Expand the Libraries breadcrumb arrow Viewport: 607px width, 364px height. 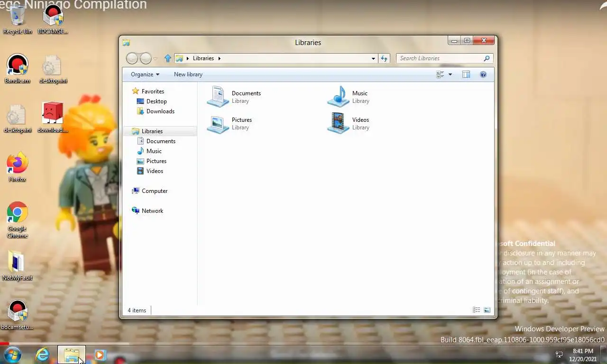coord(219,58)
